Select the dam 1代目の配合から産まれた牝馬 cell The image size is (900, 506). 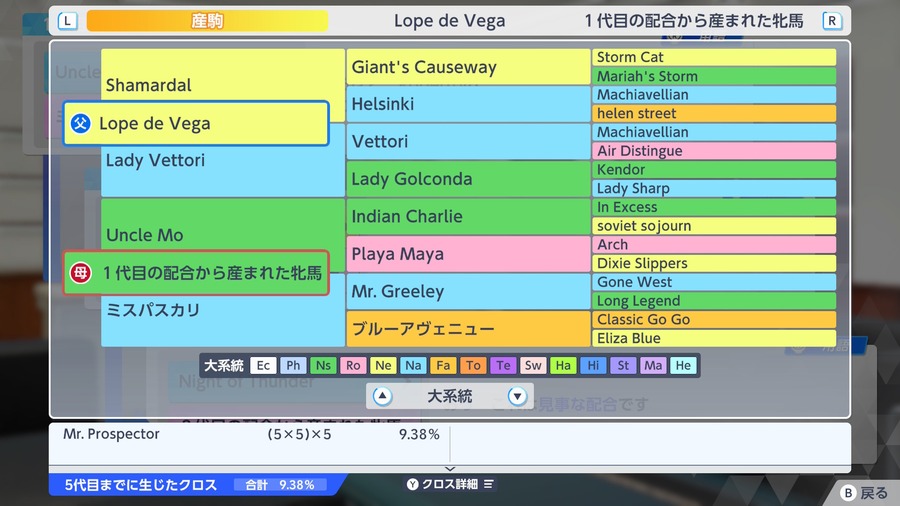click(196, 273)
